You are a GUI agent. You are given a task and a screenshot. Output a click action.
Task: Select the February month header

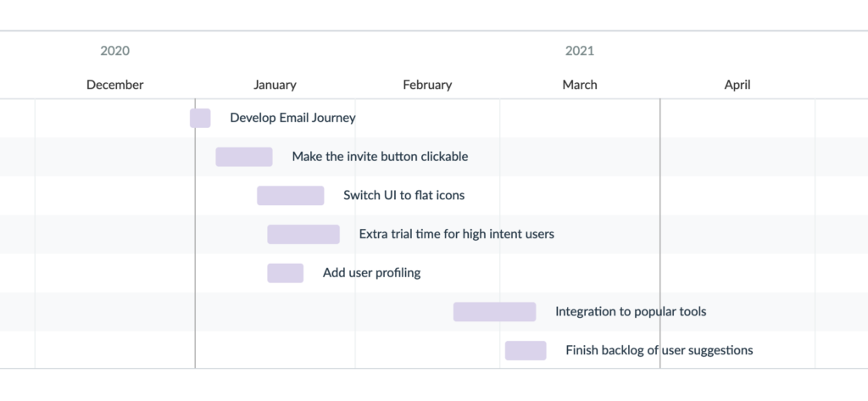click(x=427, y=85)
